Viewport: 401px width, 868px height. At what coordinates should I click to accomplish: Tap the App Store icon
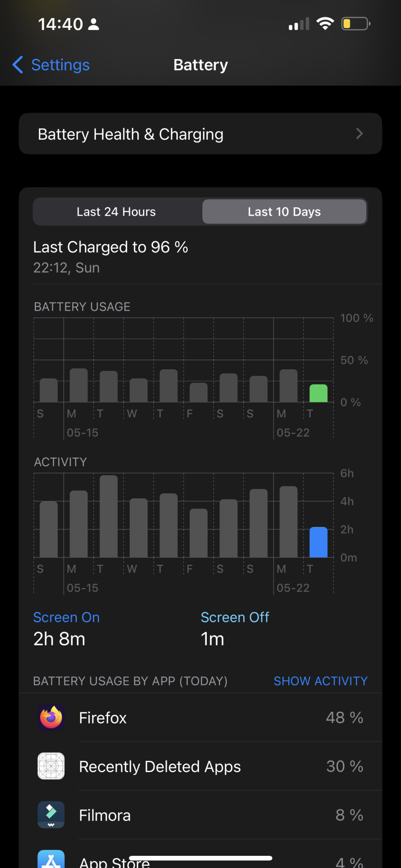point(51,859)
